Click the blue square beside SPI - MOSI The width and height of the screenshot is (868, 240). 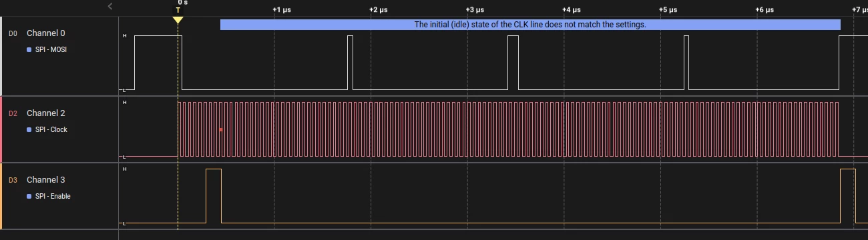point(29,49)
